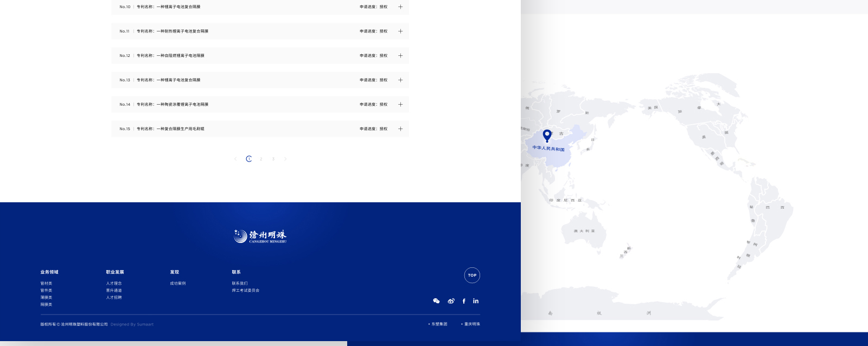
Task: Expand patent No.15 with plus icon
Action: click(x=400, y=129)
